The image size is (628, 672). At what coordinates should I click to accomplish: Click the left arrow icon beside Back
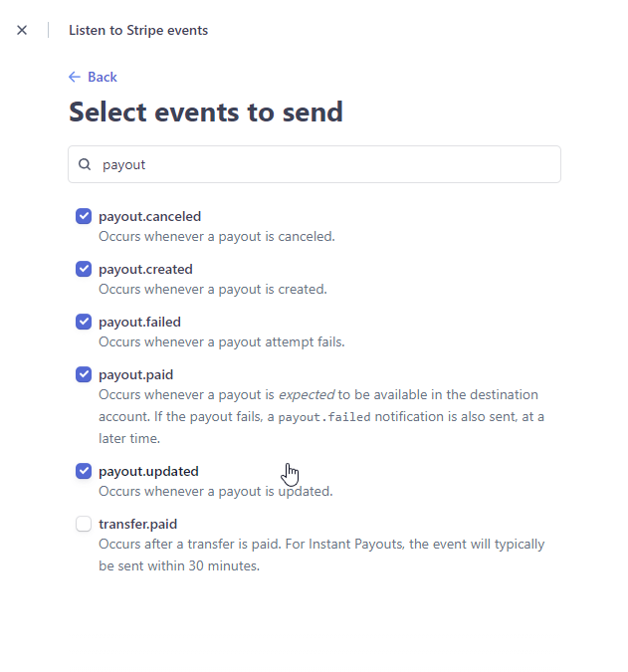tap(75, 77)
